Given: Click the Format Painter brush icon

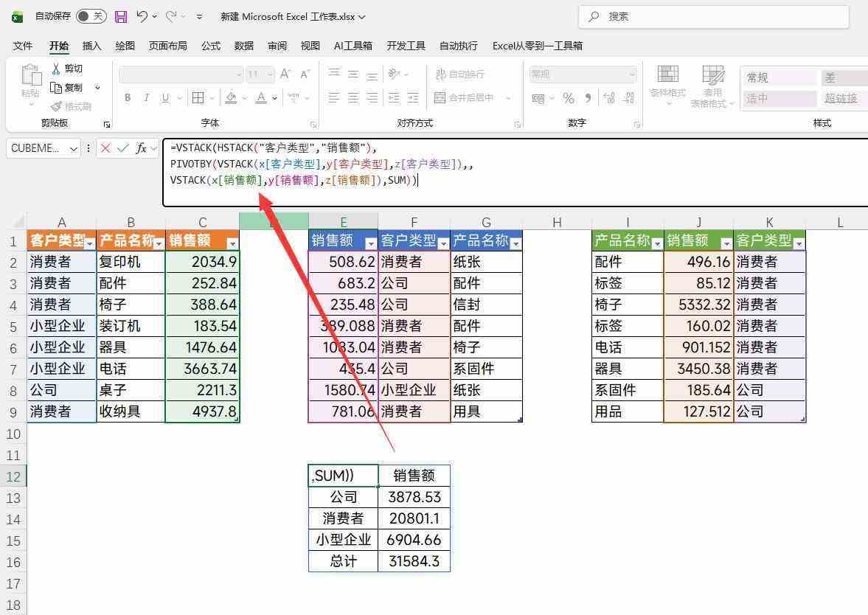Looking at the screenshot, I should click(57, 105).
